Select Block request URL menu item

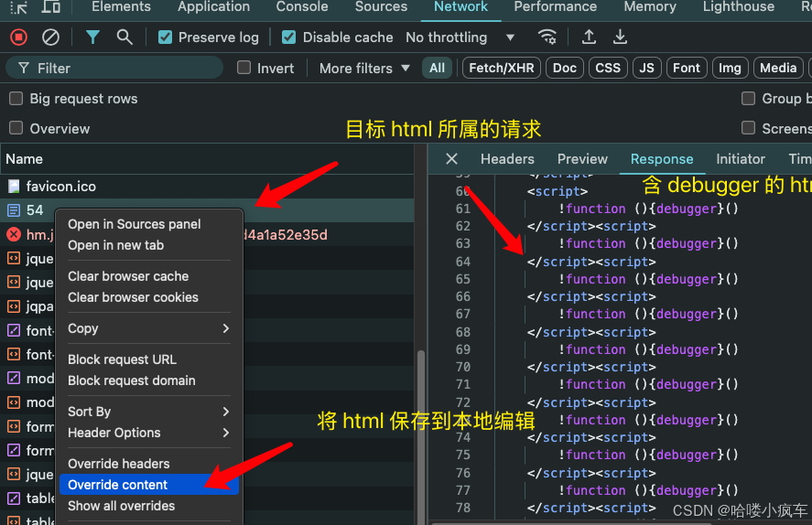point(149,359)
